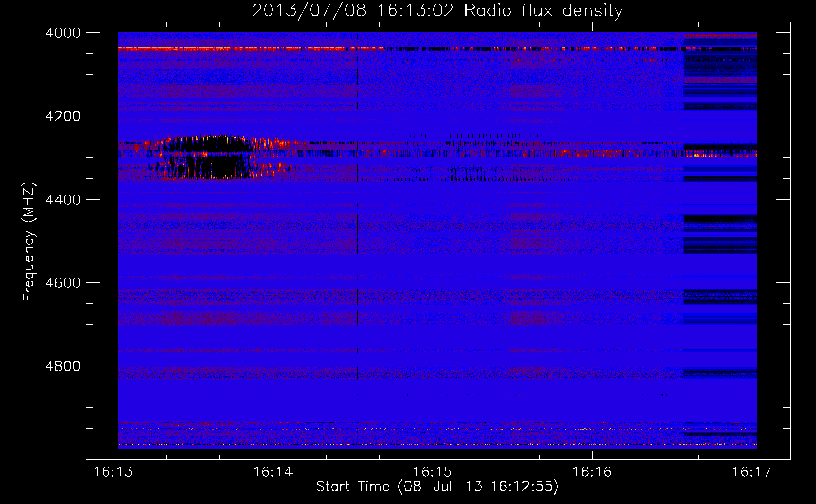Click the plot title '2013/07/08 16:13:02 Radio flux density'
This screenshot has height=504, width=816.
coord(437,10)
